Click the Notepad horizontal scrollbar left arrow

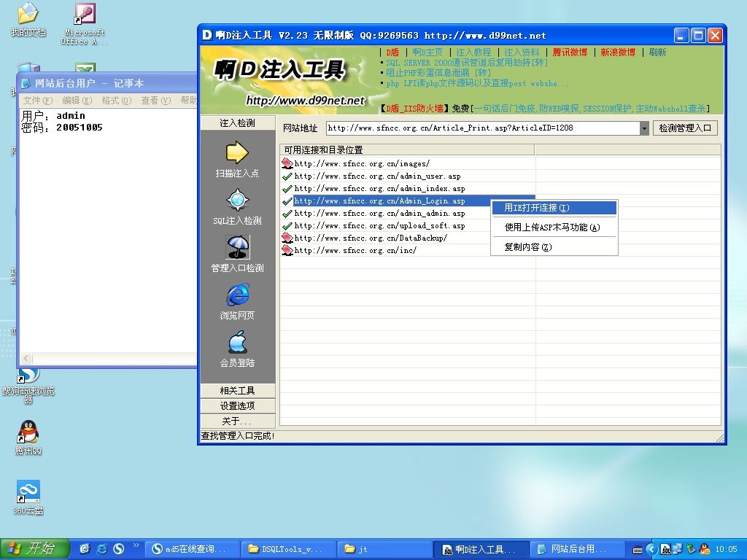pos(26,358)
